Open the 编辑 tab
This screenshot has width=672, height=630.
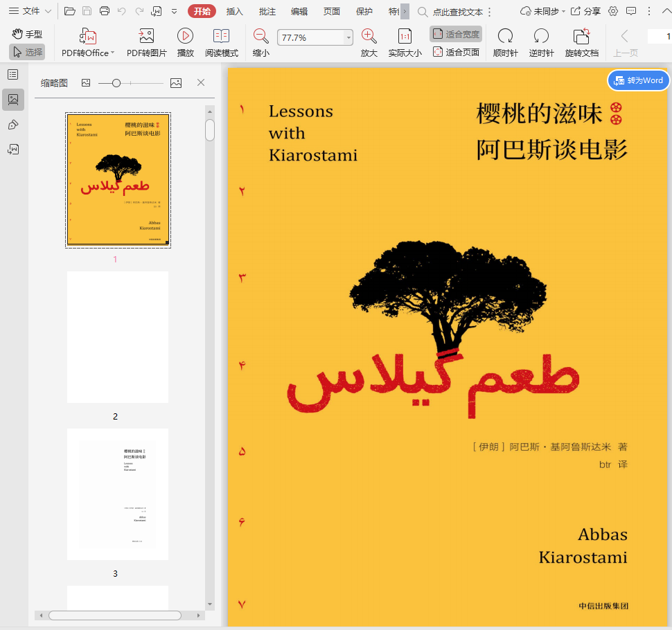pos(299,12)
